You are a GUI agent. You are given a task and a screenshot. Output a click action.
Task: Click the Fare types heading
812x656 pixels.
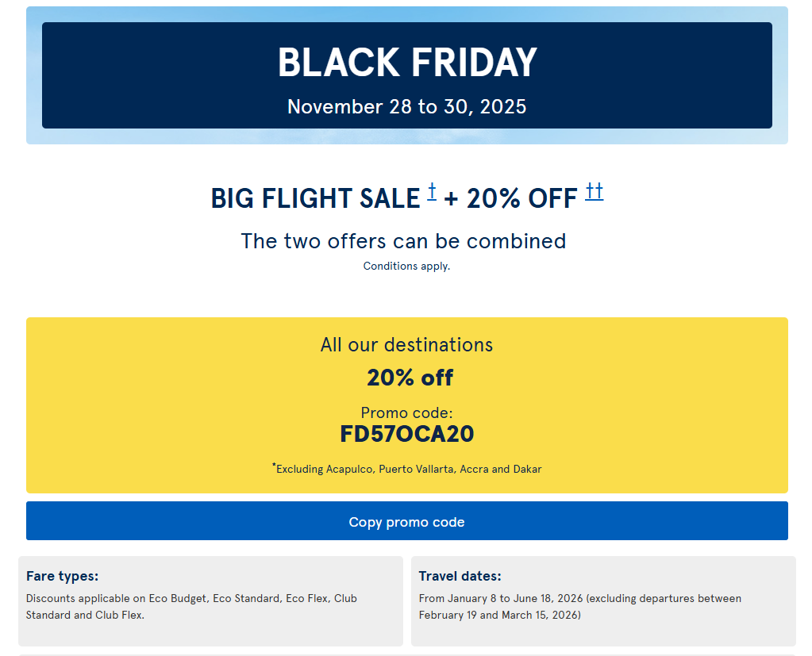[x=62, y=577]
